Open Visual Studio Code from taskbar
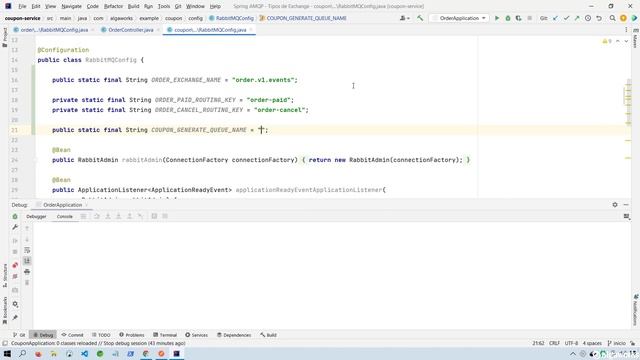The height and width of the screenshot is (360, 640). [84, 353]
